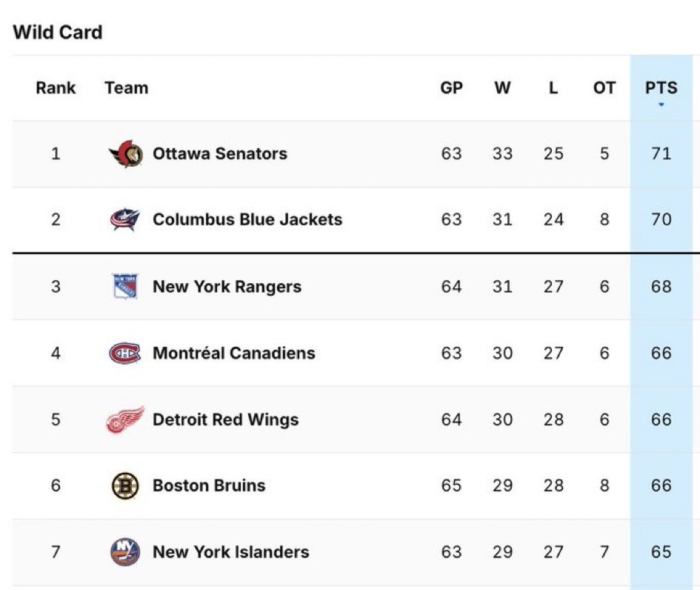Click Detroit Red Wings team name
Screen dimensions: 700x590
(225, 420)
